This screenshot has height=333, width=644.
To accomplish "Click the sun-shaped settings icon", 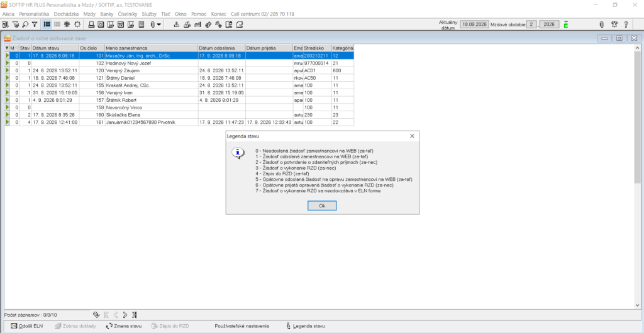I will tap(77, 25).
